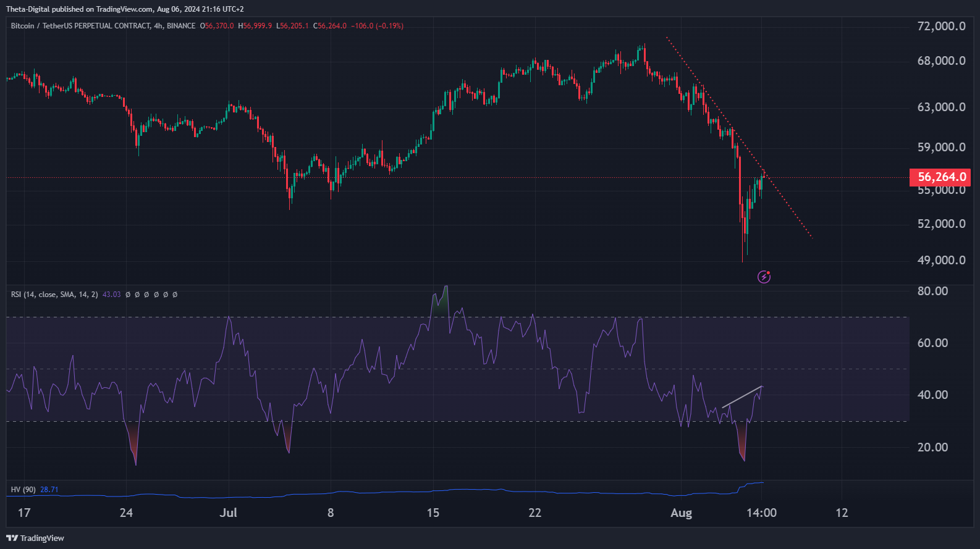Click the 59,000.0 price axis label
980x549 pixels.
(x=941, y=147)
